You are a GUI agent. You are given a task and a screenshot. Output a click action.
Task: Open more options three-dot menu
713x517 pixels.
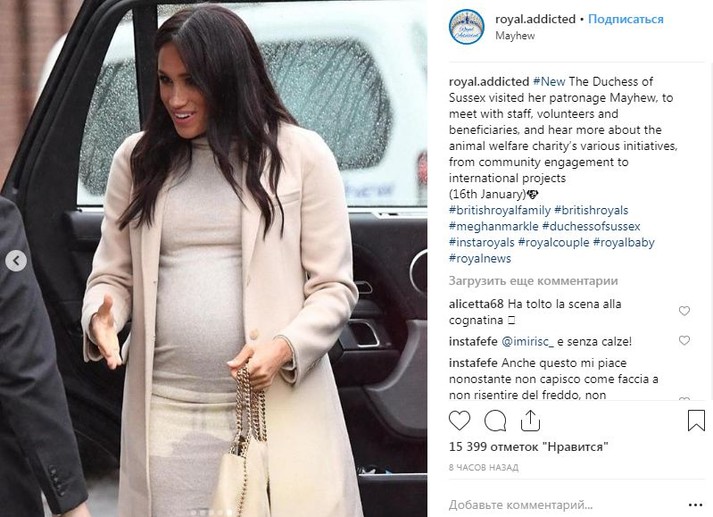coord(695,505)
